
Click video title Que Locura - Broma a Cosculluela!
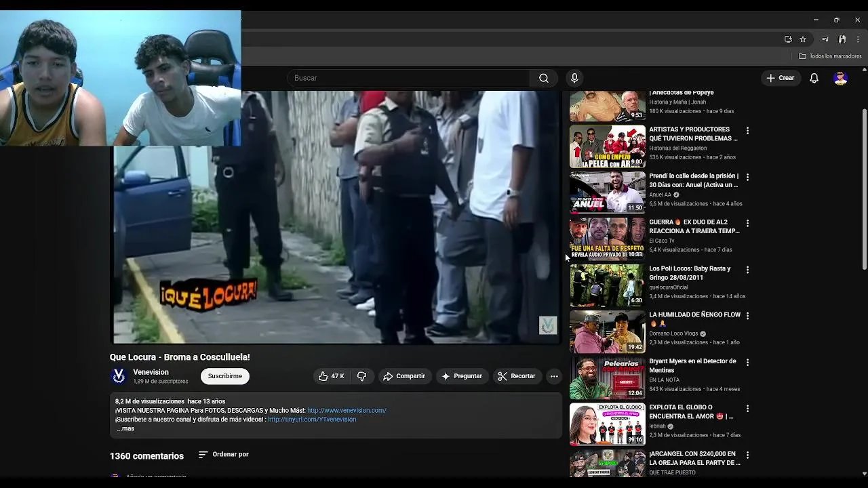coord(180,357)
